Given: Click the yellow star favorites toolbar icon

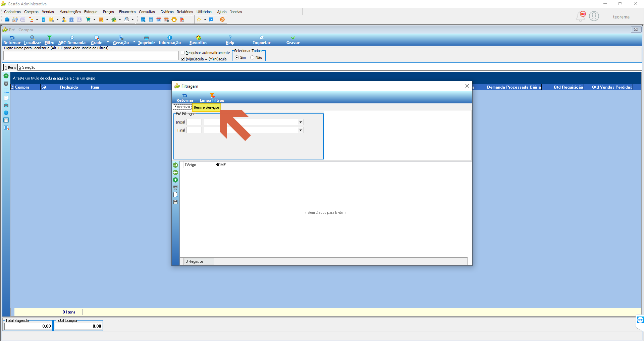Looking at the screenshot, I should (199, 19).
